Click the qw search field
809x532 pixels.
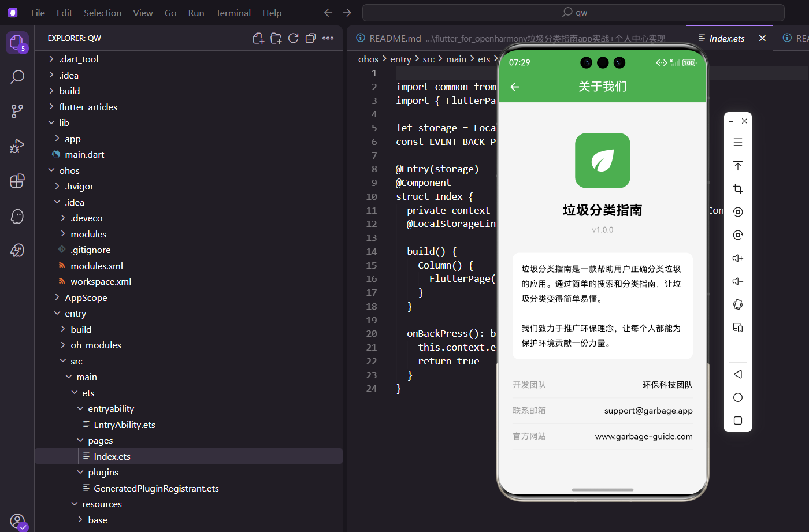575,12
